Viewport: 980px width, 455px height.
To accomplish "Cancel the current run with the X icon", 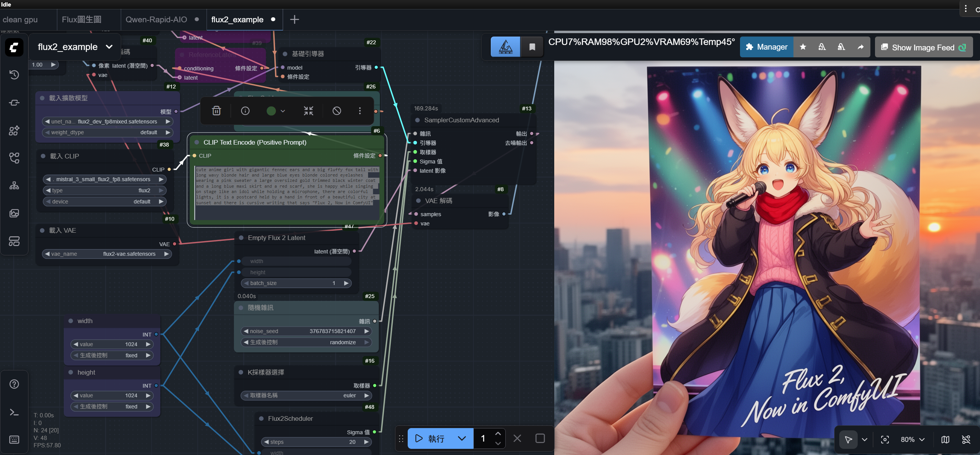I will 517,438.
